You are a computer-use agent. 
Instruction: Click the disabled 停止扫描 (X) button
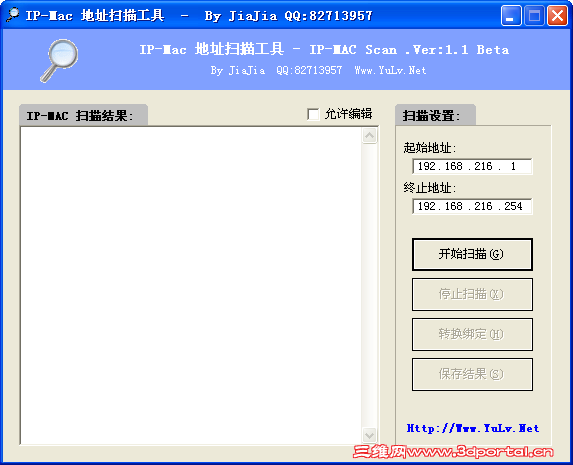[472, 294]
